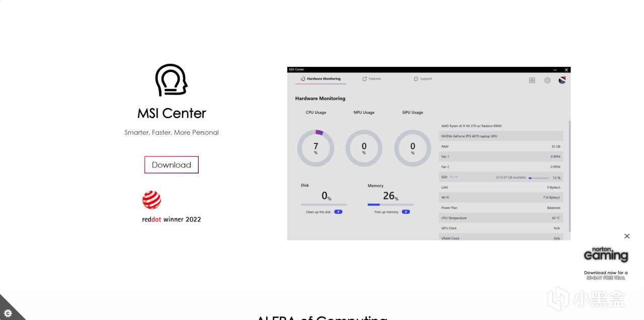Click the MSI Center window scrollbar
Viewport: 644px width, 320px height.
pos(570,176)
